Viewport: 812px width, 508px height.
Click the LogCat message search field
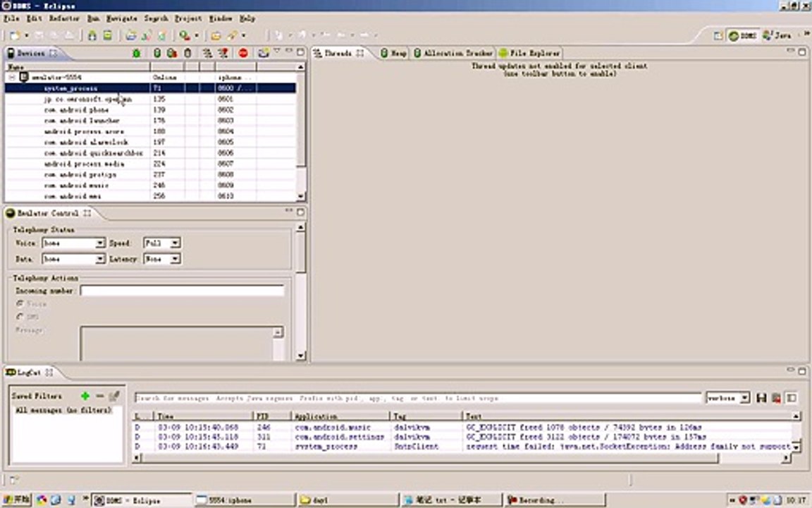[x=417, y=398]
